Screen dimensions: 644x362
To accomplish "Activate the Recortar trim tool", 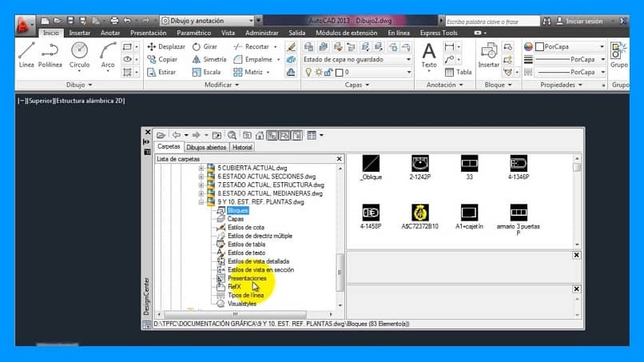I will [251, 46].
